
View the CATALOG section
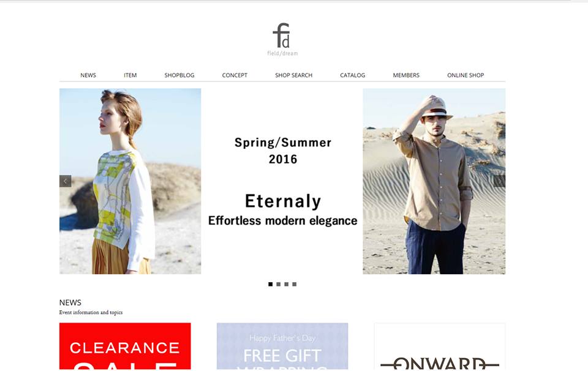tap(353, 75)
